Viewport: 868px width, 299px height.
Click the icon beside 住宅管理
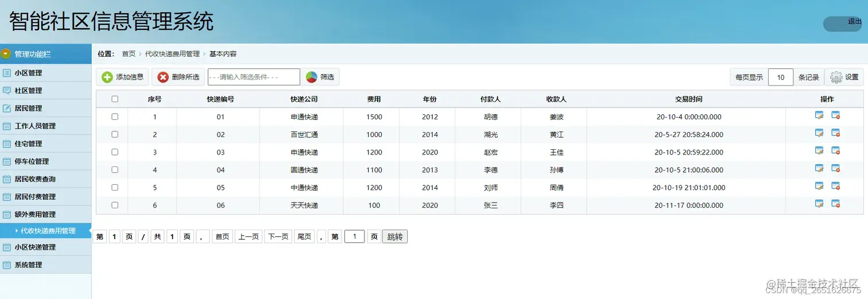click(x=7, y=144)
